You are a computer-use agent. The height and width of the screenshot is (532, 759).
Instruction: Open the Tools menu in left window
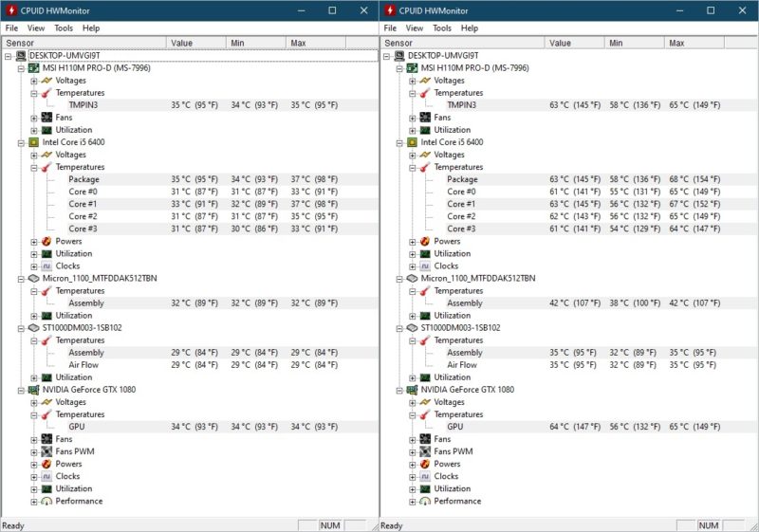(64, 28)
